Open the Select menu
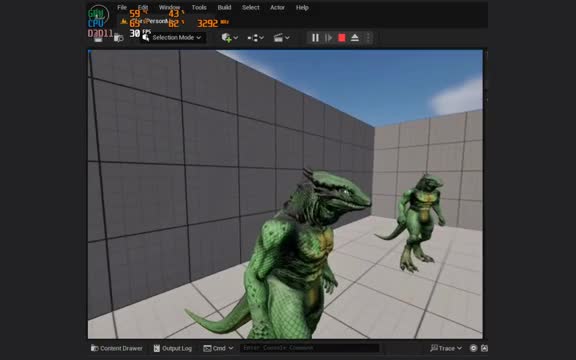The image size is (576, 360). coord(251,7)
